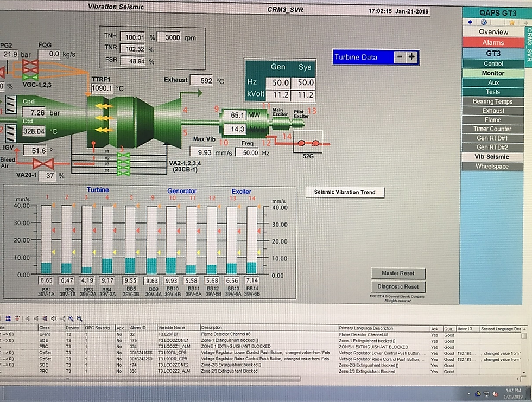Expand Turbine Data with plus button

click(x=411, y=57)
